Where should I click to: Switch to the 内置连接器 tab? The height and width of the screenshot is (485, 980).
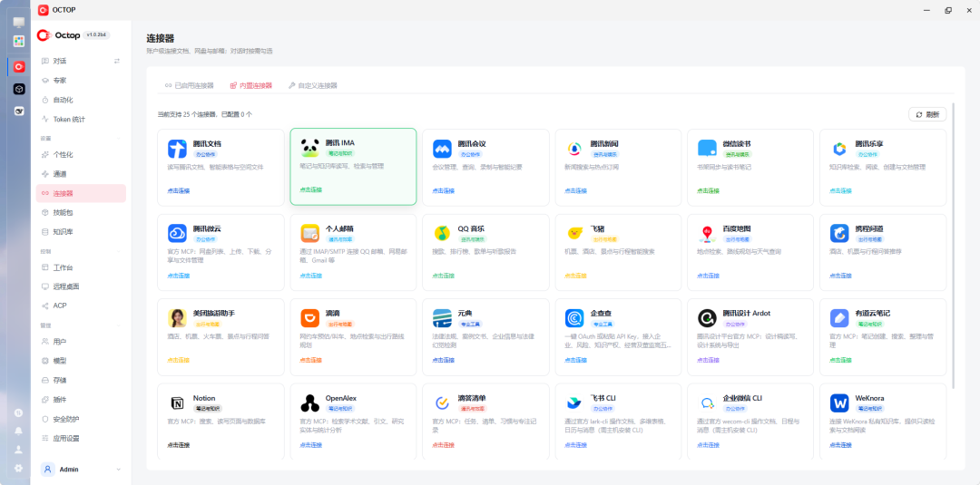click(251, 85)
